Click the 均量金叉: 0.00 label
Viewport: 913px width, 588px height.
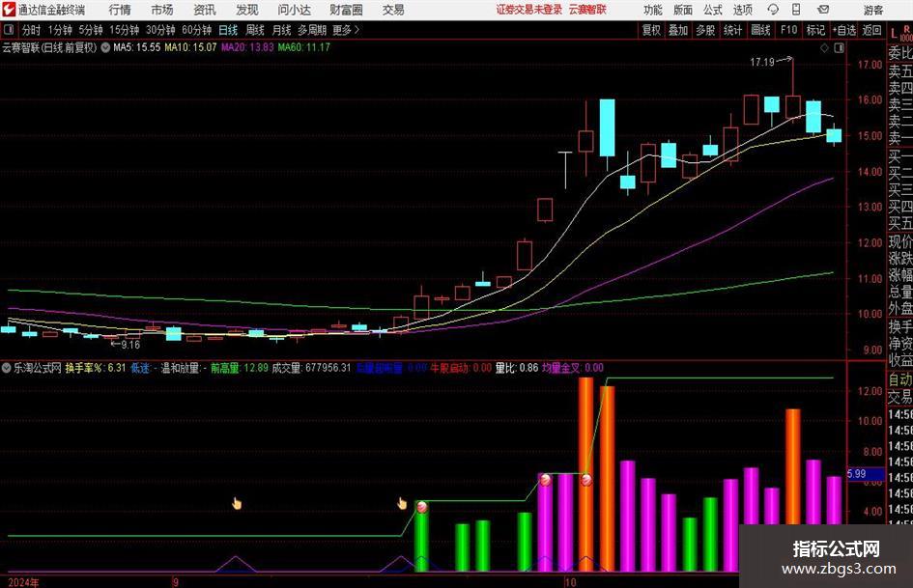pyautogui.click(x=573, y=367)
